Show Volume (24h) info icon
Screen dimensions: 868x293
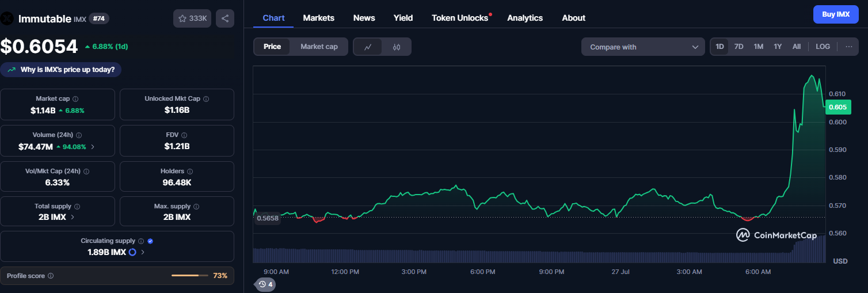(79, 135)
